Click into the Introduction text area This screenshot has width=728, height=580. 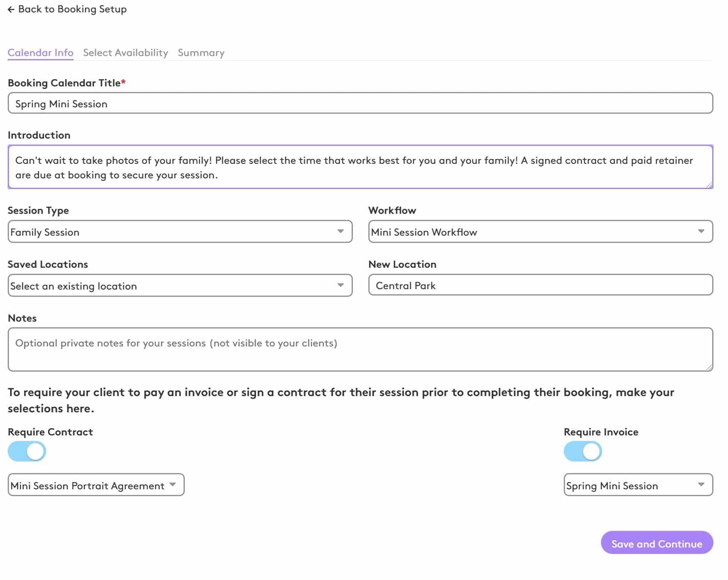(360, 167)
